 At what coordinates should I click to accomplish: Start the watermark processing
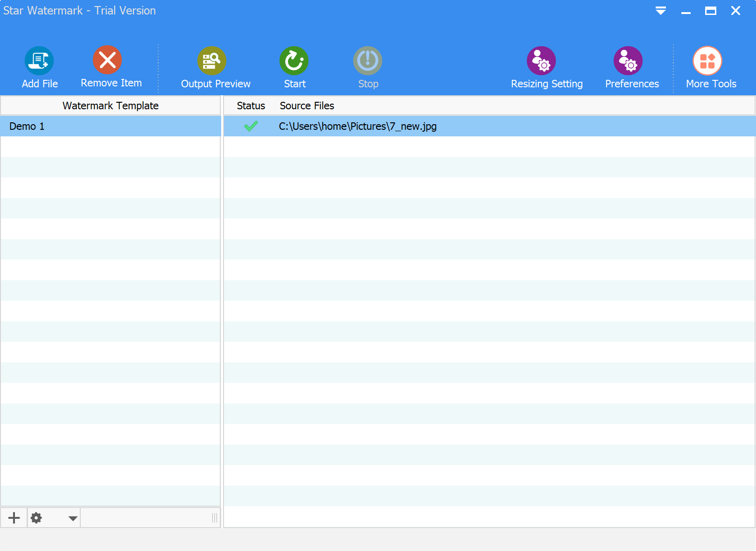(x=294, y=61)
